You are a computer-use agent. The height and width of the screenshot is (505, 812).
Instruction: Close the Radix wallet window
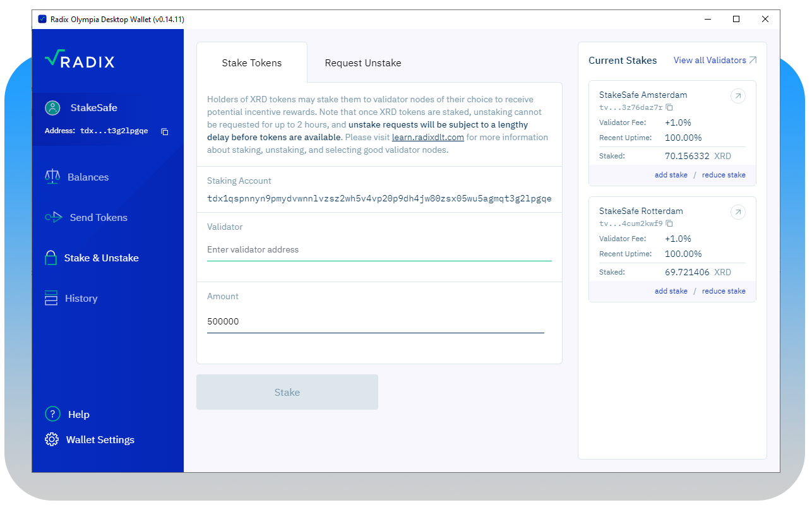pos(765,19)
